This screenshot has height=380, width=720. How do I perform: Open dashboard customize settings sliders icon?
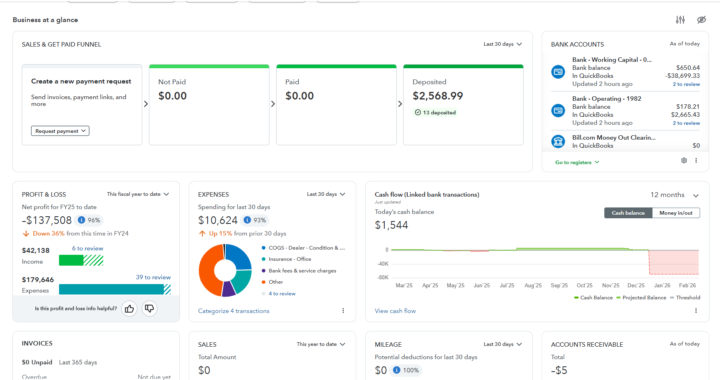pos(680,20)
